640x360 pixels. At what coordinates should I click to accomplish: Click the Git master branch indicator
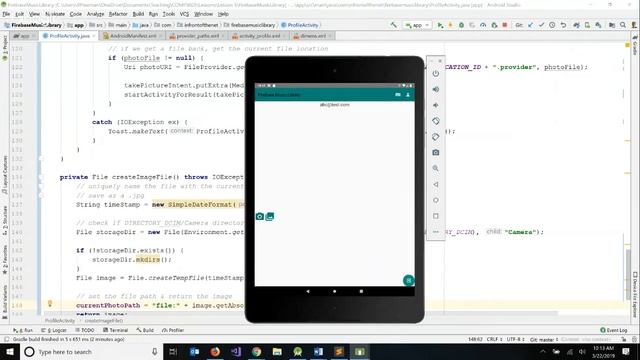click(543, 340)
